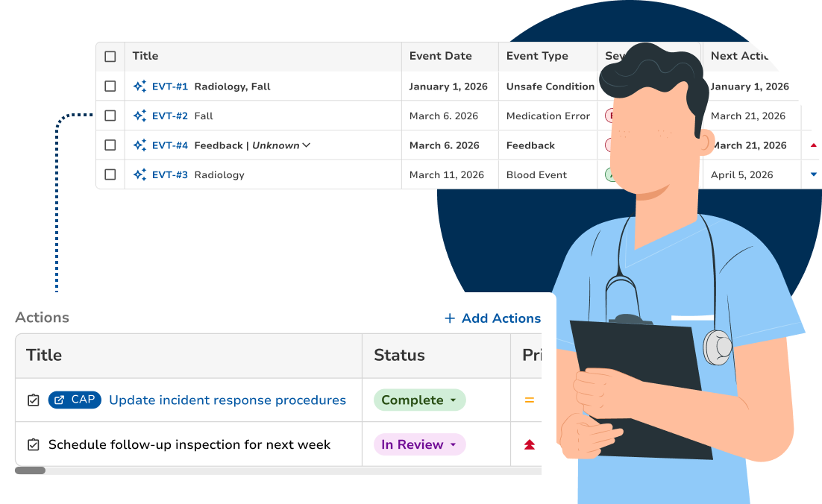Click the plus icon beside Add Actions

click(x=450, y=318)
